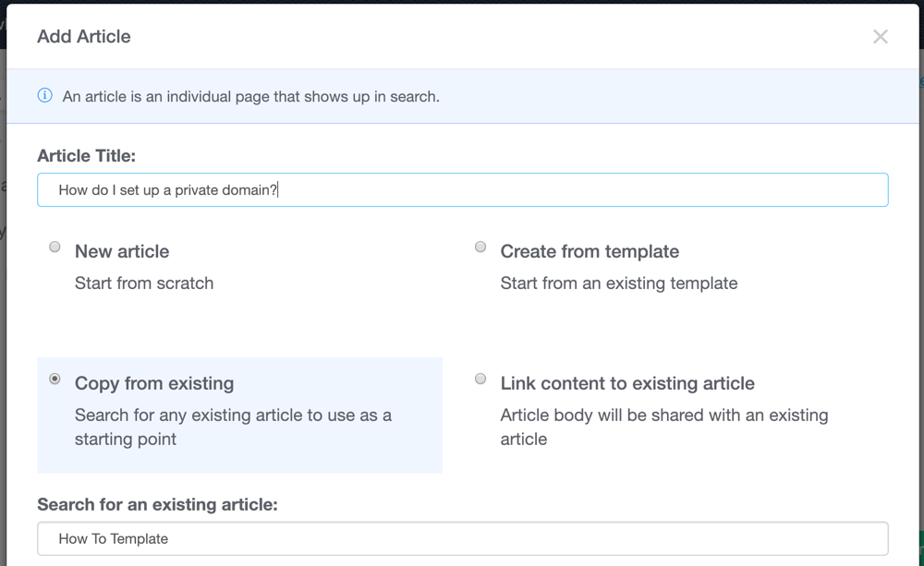Click the info banner text about articles
924x566 pixels.
point(250,96)
